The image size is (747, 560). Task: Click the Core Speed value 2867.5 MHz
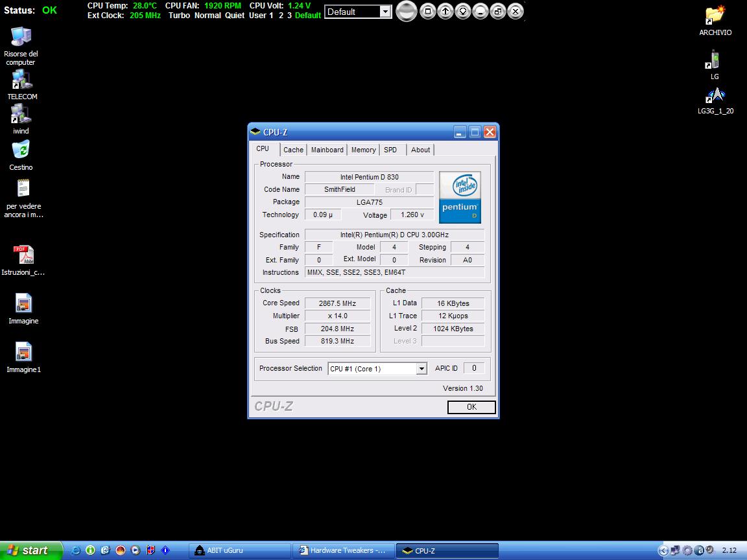tap(337, 303)
